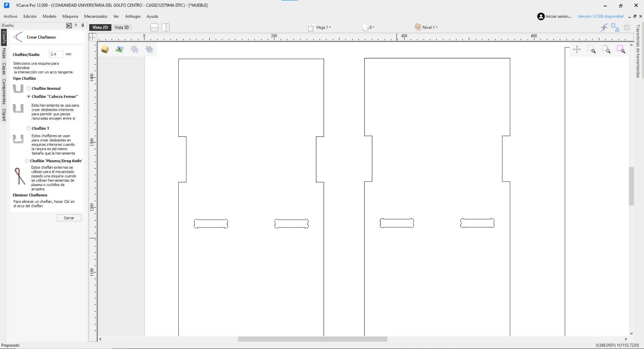Click the Nivel wooden block icon

[418, 27]
